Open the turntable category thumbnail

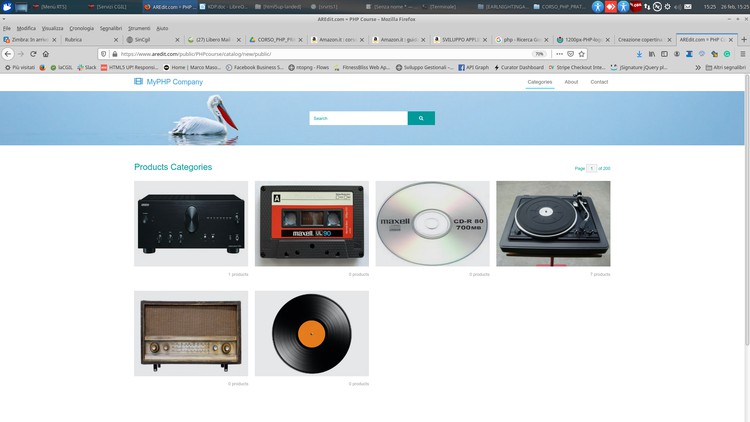tap(553, 223)
